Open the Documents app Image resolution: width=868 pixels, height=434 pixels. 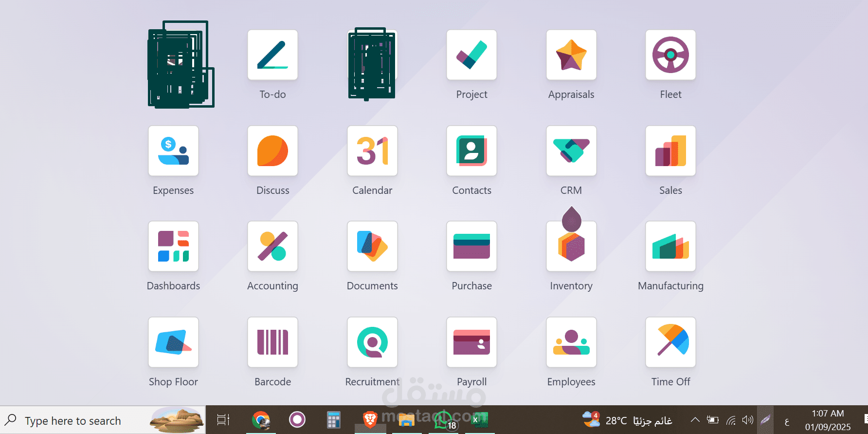click(372, 246)
